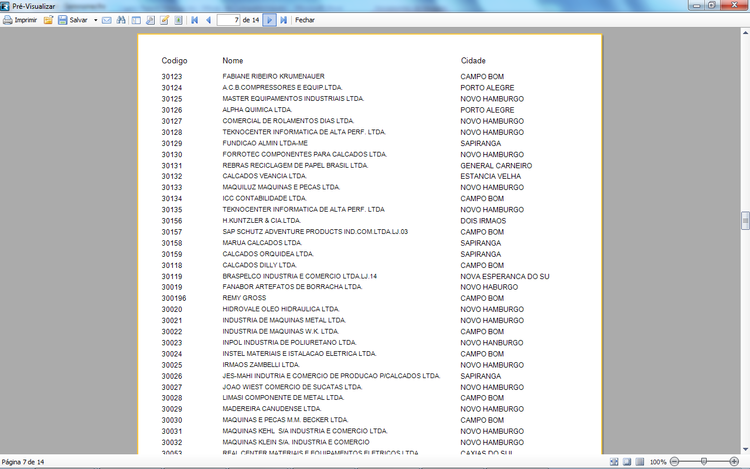Click the Salvar disk button
The width and height of the screenshot is (750, 469).
73,20
